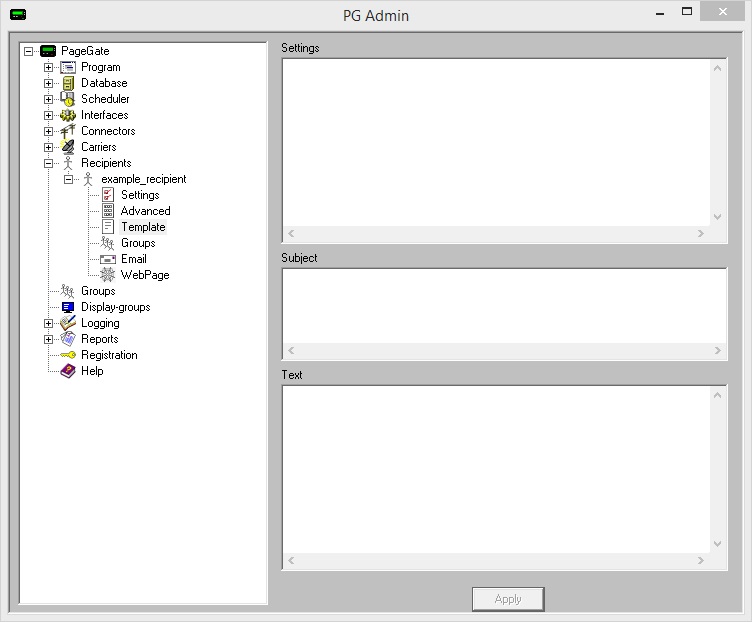Click the PageGate pager icon in tree root
This screenshot has width=752, height=622.
coord(48,51)
